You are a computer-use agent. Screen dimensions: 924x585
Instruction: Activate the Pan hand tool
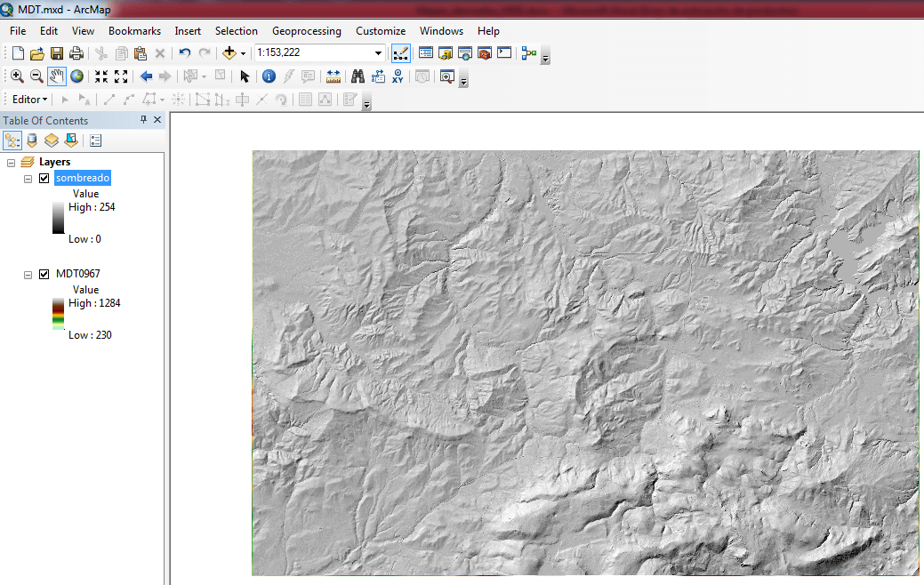57,76
